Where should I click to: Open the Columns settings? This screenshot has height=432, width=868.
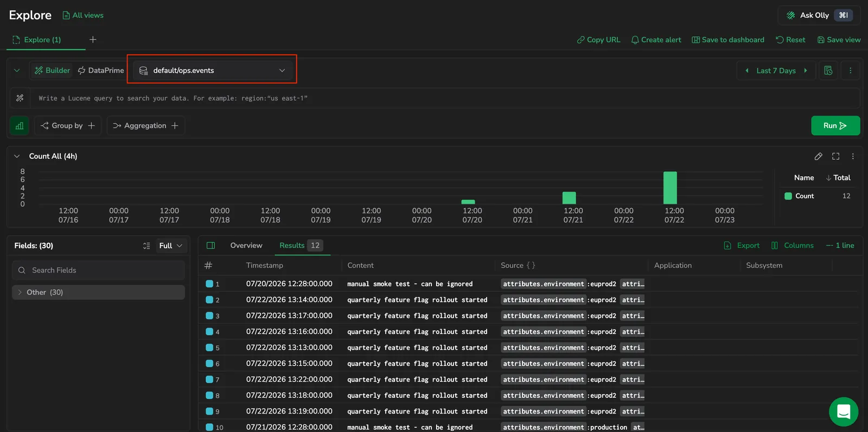click(x=793, y=246)
